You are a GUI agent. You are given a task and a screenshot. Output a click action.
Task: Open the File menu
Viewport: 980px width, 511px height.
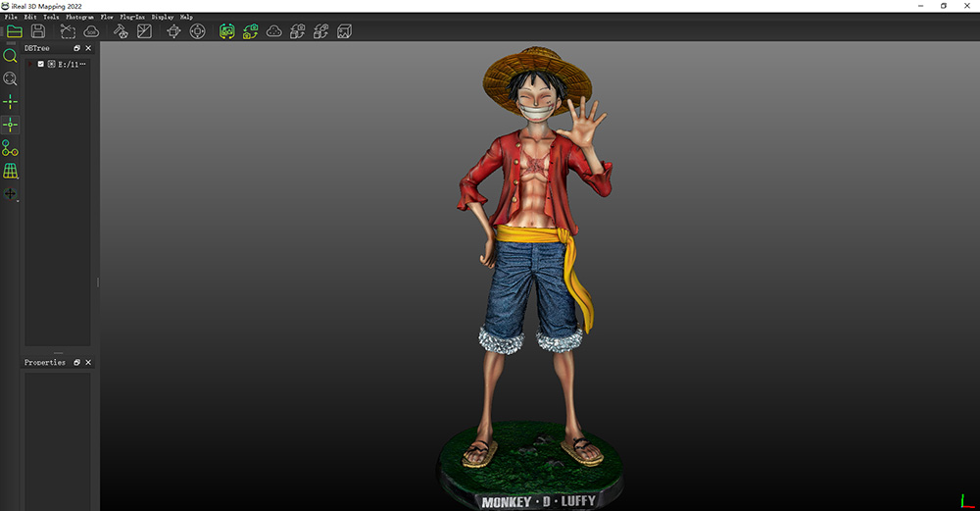(x=11, y=17)
